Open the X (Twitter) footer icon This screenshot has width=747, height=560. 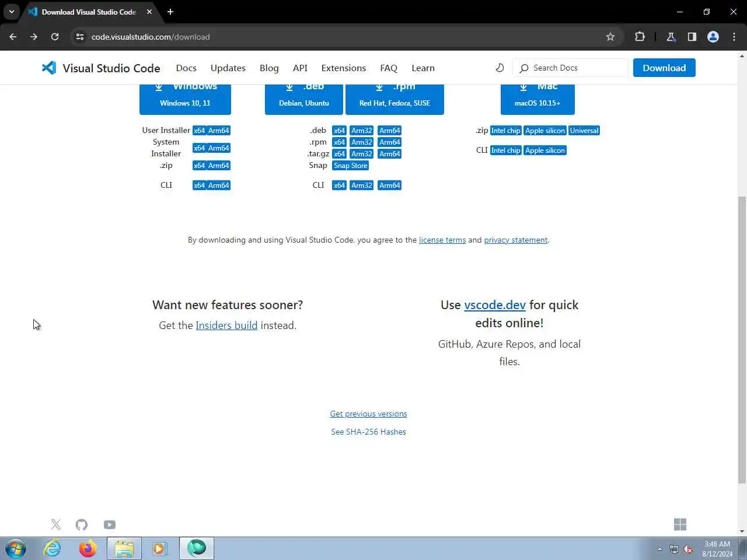point(56,524)
